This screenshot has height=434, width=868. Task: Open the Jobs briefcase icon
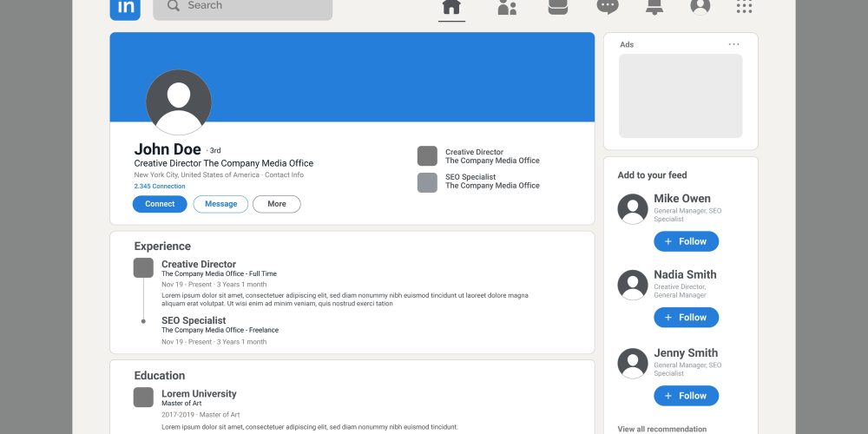coord(557,7)
